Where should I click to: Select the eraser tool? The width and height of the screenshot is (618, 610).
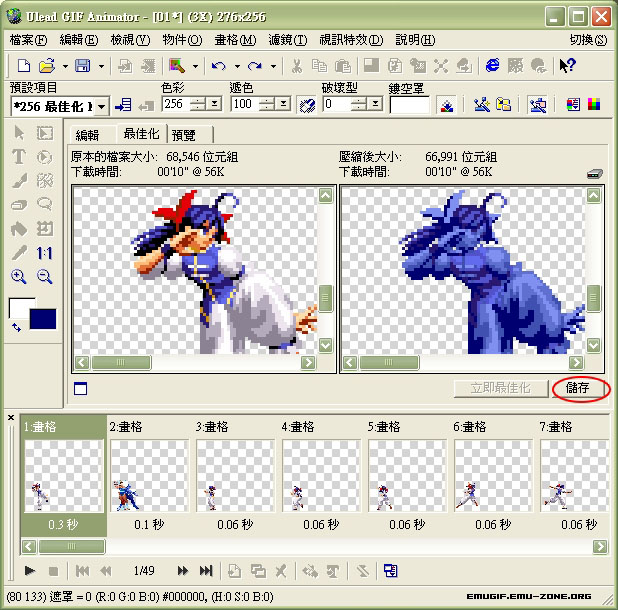coord(19,205)
